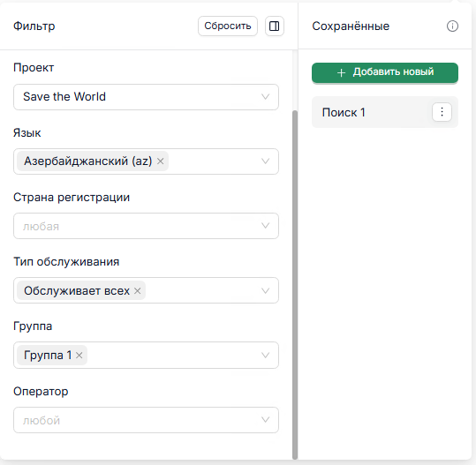
Task: Click the info icon beside Сохранённые
Action: point(452,26)
